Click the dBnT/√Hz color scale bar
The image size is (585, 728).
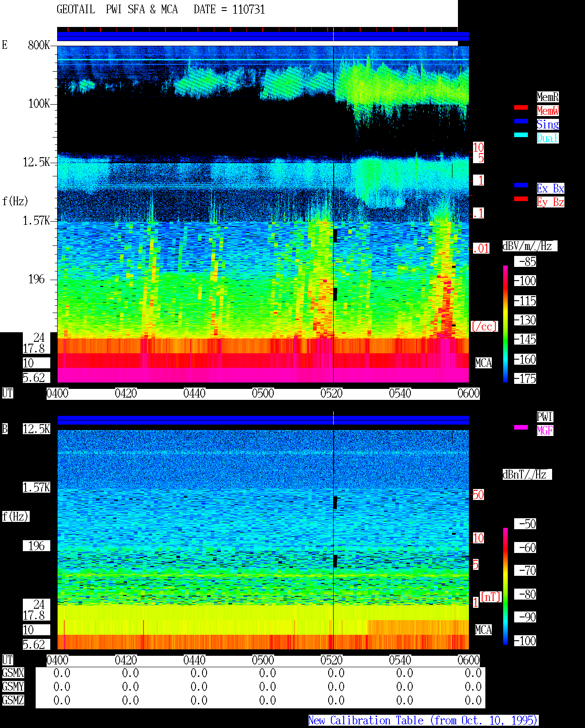pos(505,586)
